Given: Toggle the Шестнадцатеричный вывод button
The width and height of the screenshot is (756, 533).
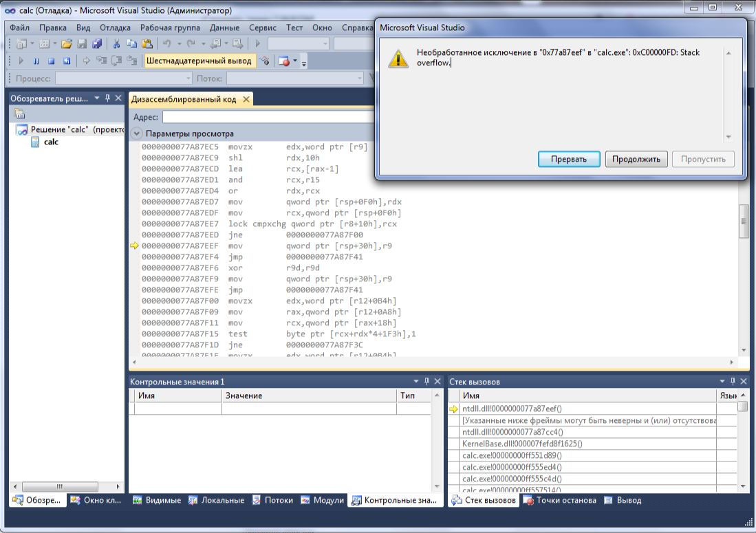Looking at the screenshot, I should (199, 61).
